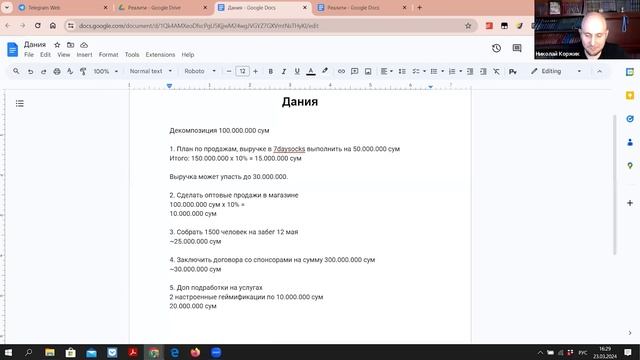Open the zoom level dropdown at 100%
This screenshot has width=640, height=360.
105,71
